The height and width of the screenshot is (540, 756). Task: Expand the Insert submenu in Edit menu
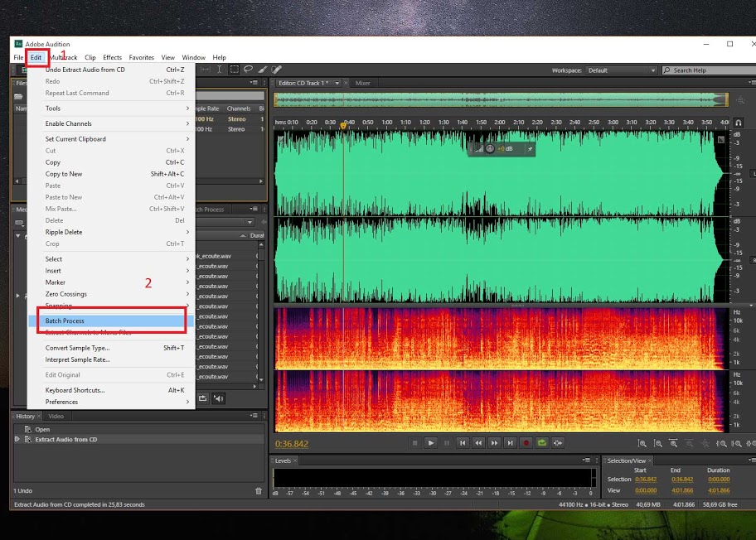tap(53, 270)
